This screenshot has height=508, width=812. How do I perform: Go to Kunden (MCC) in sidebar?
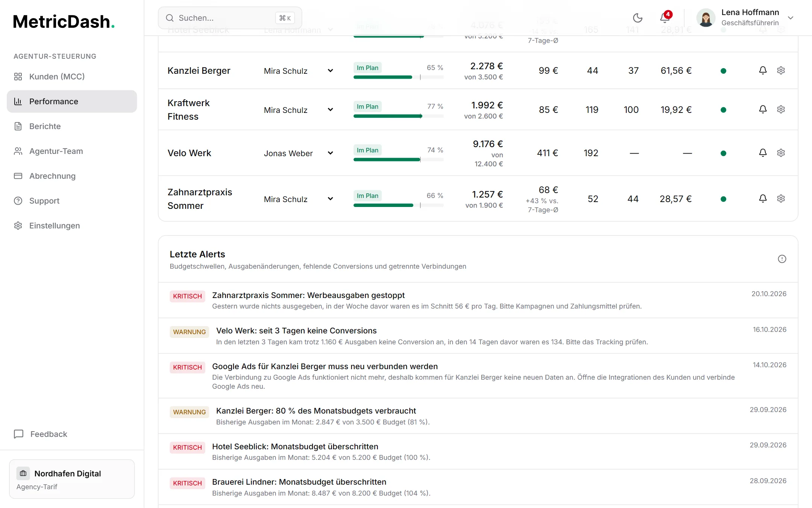point(72,76)
